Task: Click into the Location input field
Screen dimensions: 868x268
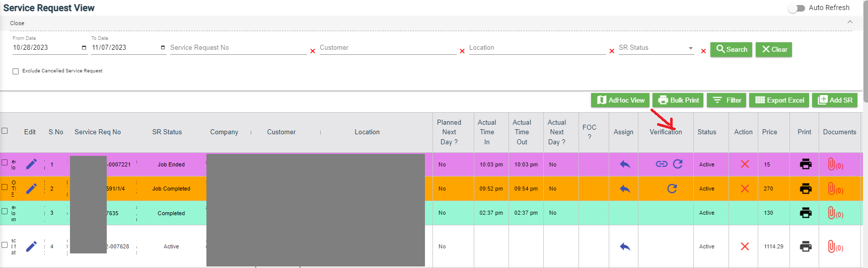Action: coord(536,48)
